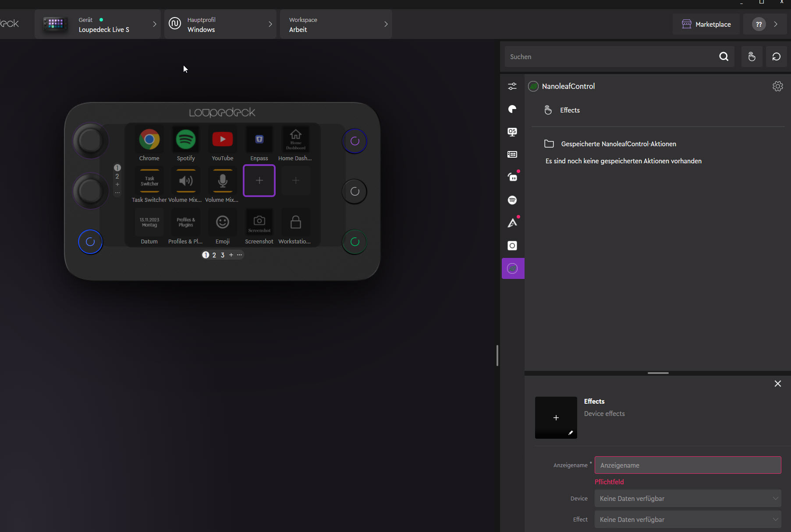This screenshot has height=532, width=791.
Task: Toggle the touch simulation hand icon
Action: [x=752, y=56]
